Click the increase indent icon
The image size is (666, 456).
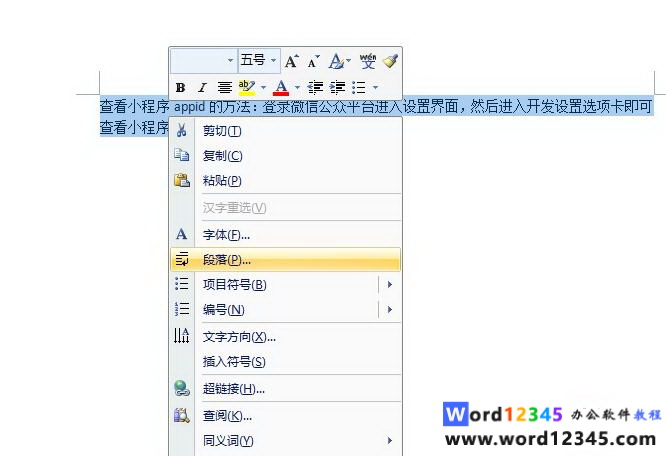point(338,88)
